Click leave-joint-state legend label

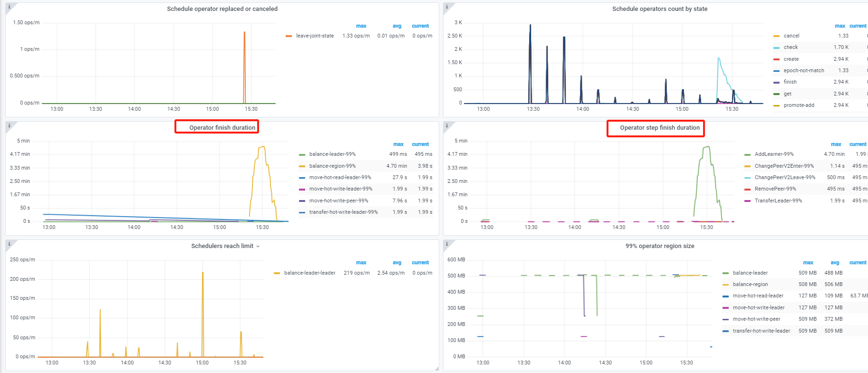coord(315,36)
